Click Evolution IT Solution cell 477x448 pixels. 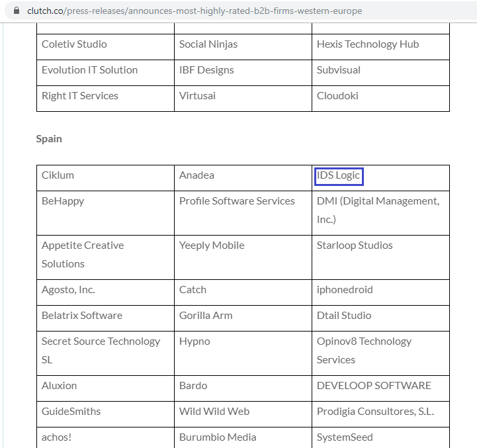tap(105, 73)
